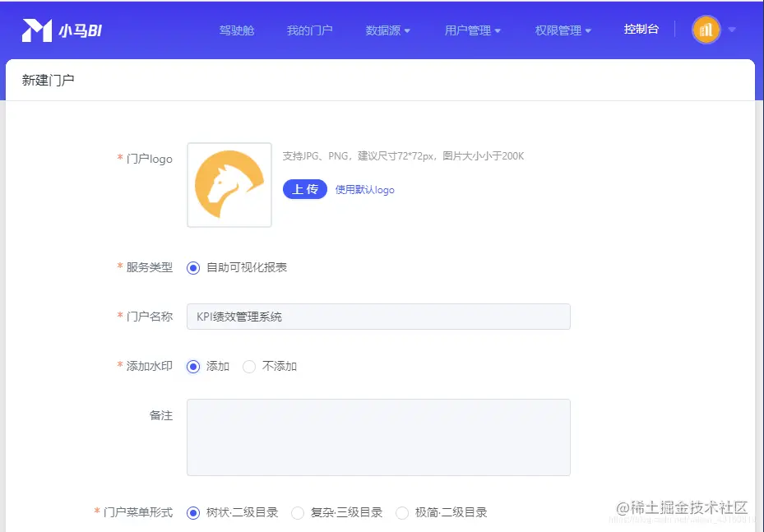Switch to 我的门户 in the navigation
This screenshot has height=532, width=764.
tap(310, 30)
